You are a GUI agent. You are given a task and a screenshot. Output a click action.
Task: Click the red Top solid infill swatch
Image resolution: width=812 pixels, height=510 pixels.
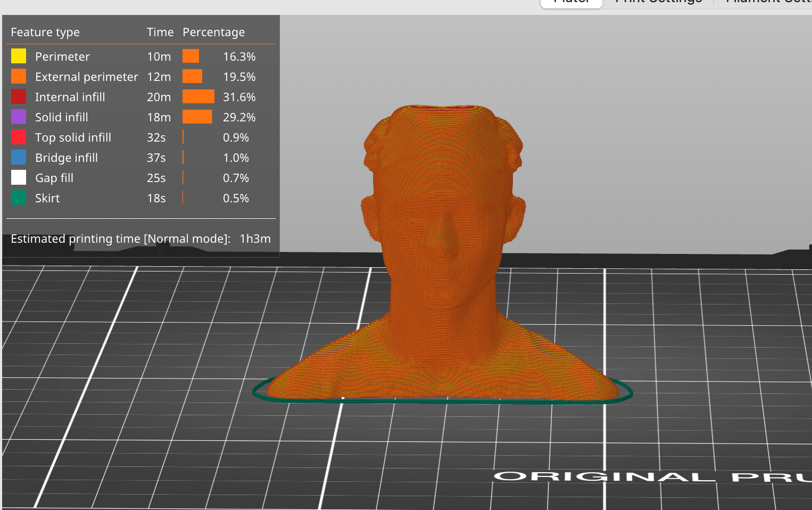(19, 137)
